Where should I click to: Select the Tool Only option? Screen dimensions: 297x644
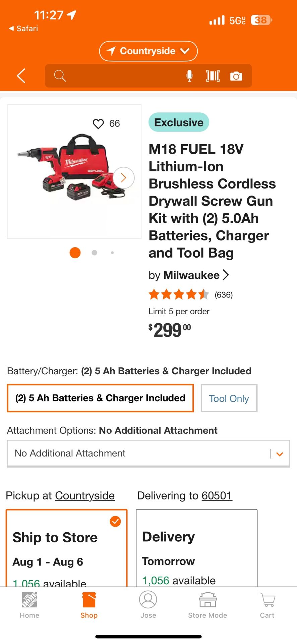tap(229, 398)
